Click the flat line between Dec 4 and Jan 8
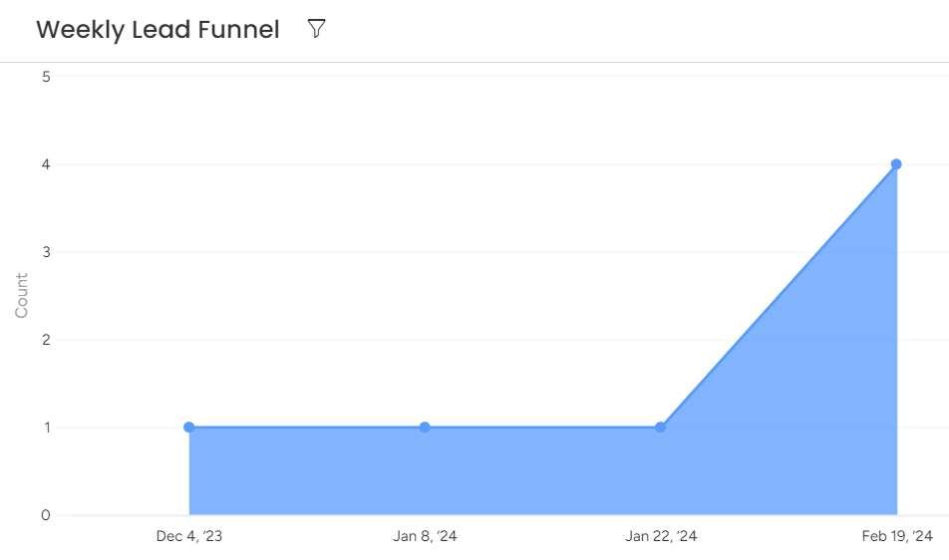Viewport: 949px width, 560px height. 307,427
